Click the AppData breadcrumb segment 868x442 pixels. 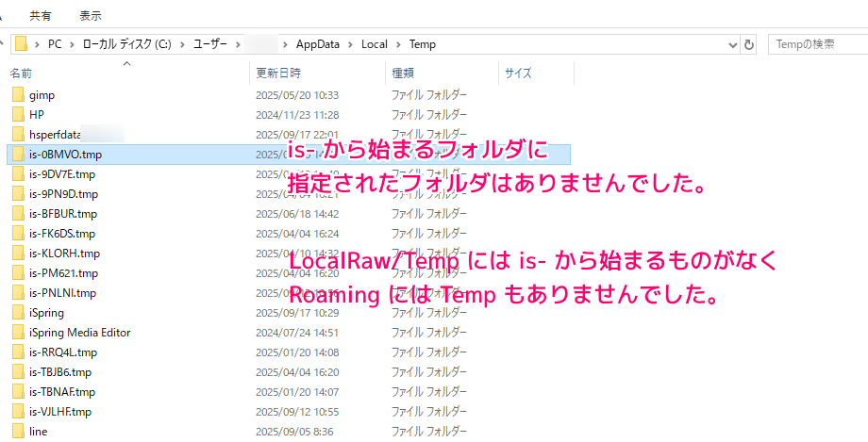tap(318, 44)
